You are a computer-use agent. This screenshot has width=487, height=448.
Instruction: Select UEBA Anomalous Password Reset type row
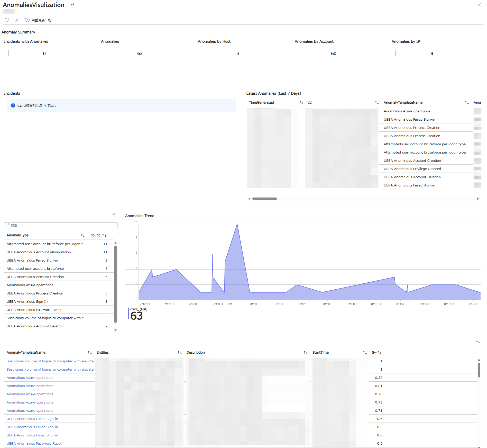pos(59,310)
